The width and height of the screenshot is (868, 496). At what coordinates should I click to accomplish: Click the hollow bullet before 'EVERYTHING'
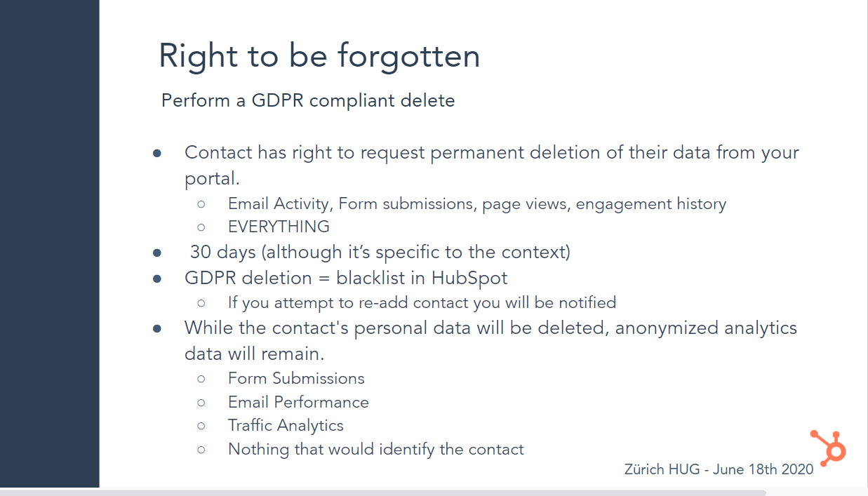201,227
